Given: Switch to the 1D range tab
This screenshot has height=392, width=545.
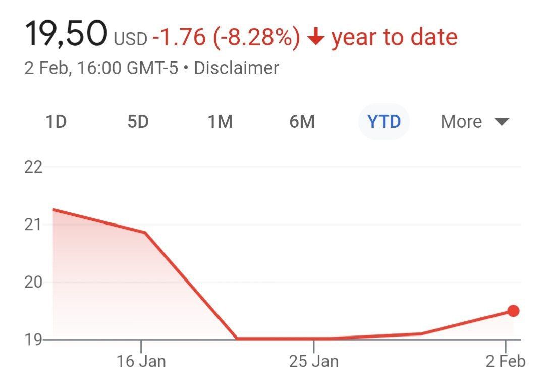Looking at the screenshot, I should 57,122.
